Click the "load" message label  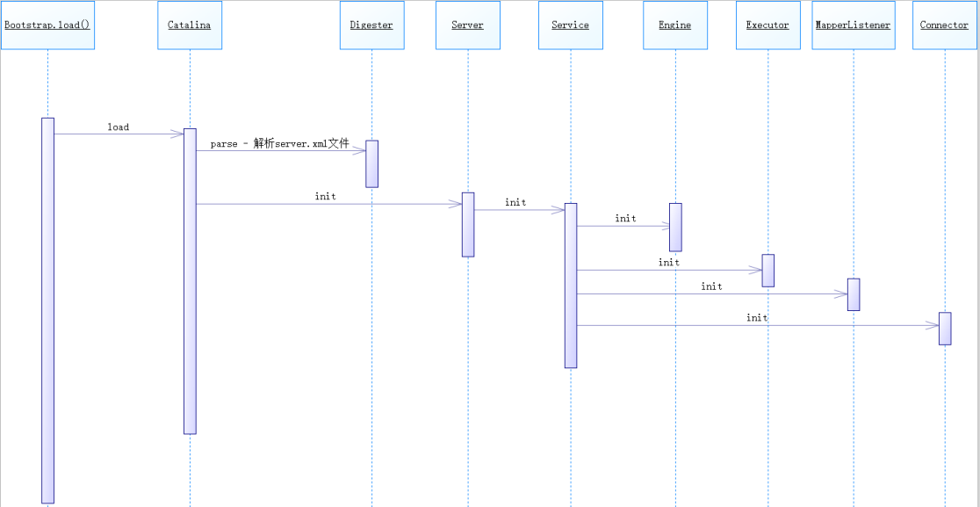(x=119, y=127)
